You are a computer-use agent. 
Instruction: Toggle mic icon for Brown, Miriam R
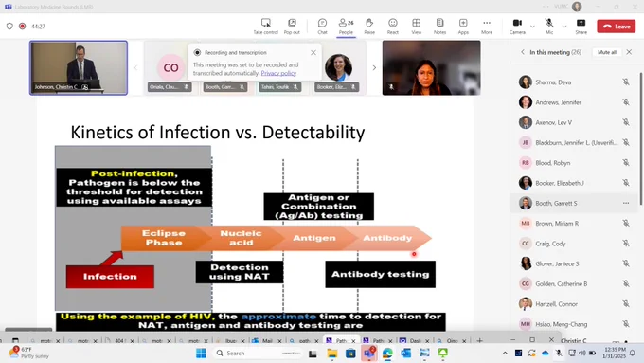click(x=625, y=224)
